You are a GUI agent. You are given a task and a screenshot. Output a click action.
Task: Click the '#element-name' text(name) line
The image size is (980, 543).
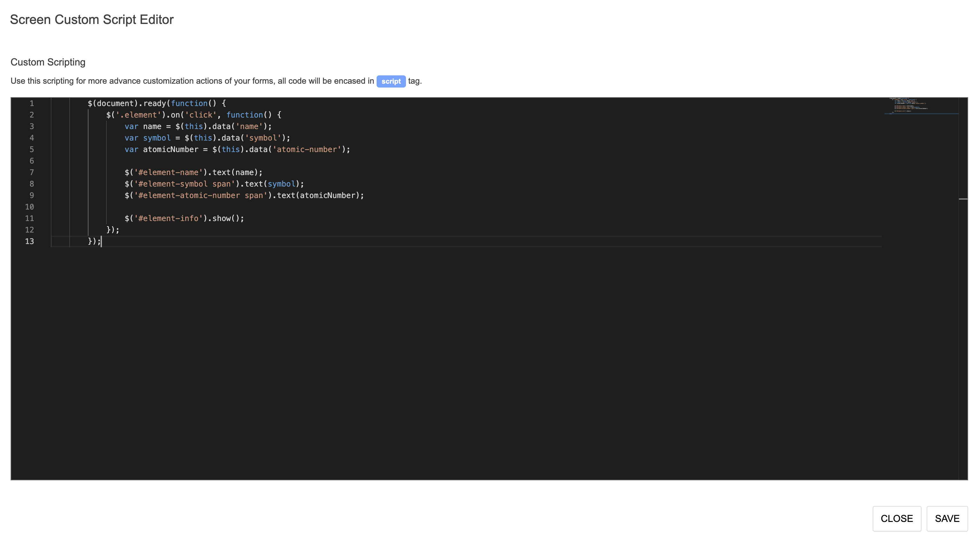tap(194, 172)
